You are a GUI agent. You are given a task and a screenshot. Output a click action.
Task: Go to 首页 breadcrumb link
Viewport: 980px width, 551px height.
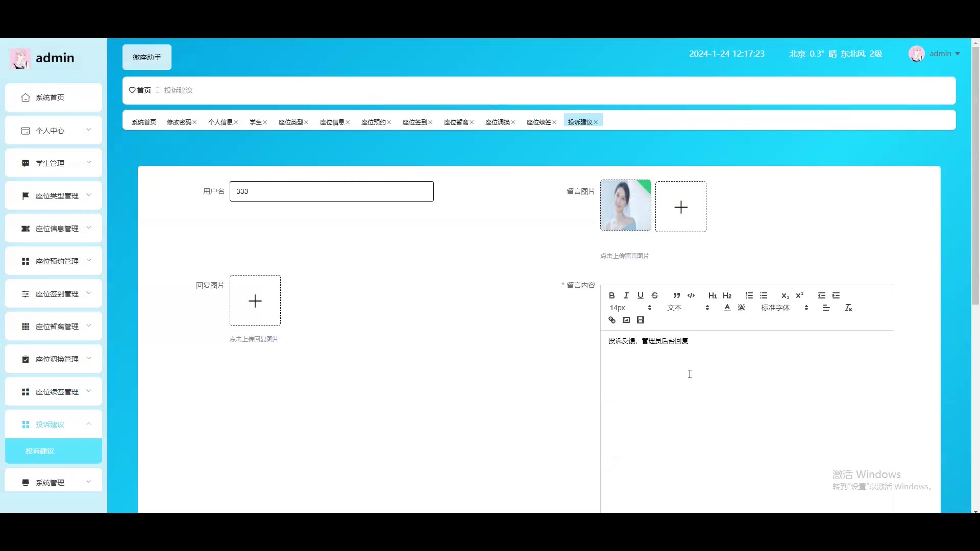pos(143,90)
